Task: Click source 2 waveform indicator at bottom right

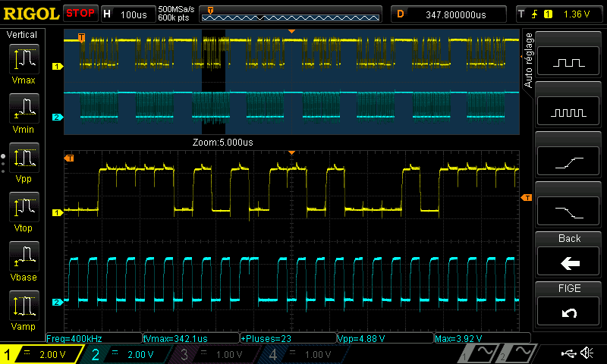Action: coord(517,353)
